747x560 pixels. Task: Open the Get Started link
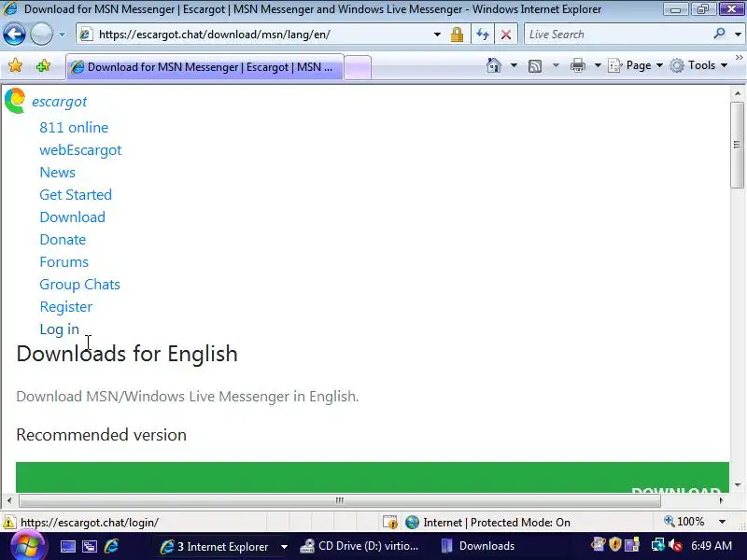pyautogui.click(x=76, y=195)
